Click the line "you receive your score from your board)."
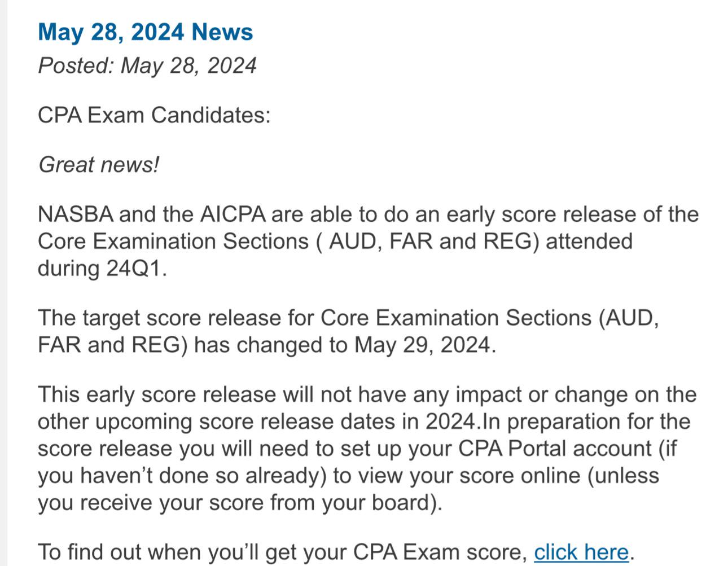The width and height of the screenshot is (728, 566). (x=240, y=502)
